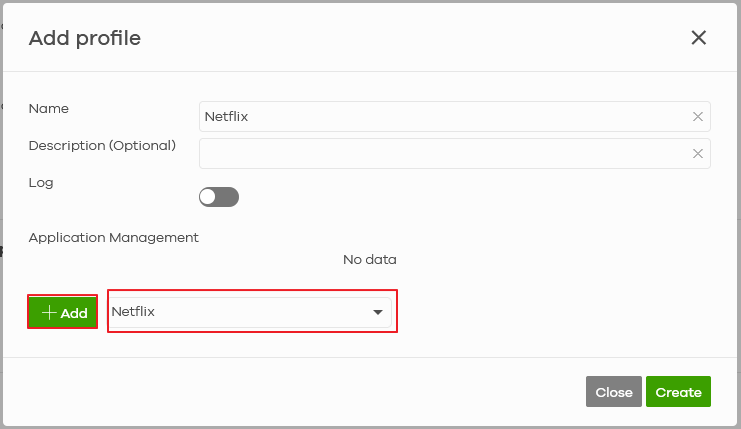The width and height of the screenshot is (741, 429).
Task: Focus the Name input containing Netflix
Action: click(440, 117)
